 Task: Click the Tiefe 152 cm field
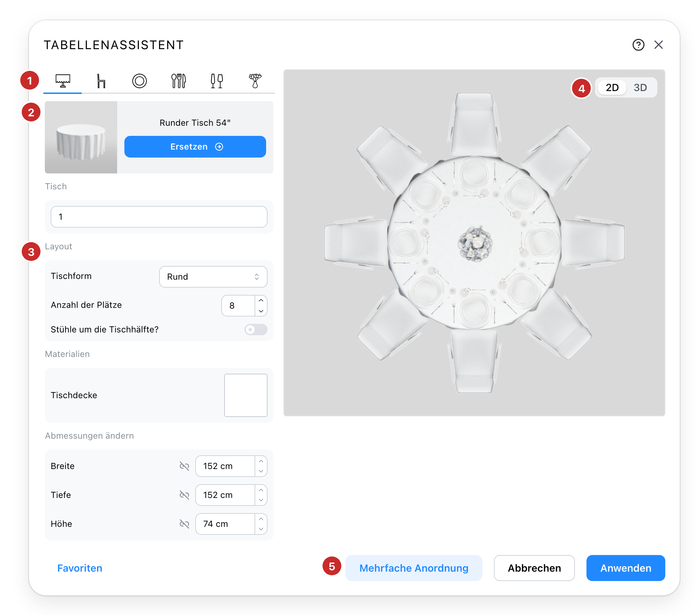[225, 495]
